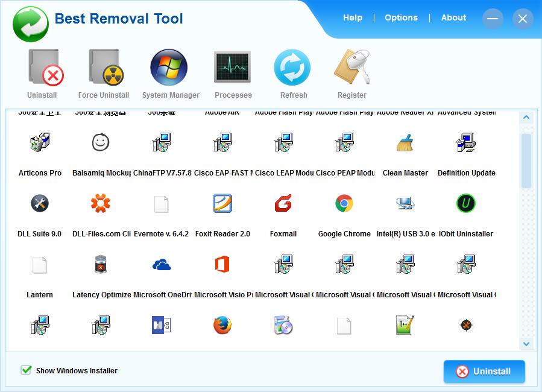Select the ChinaFTP V7.57.8 icon
The width and height of the screenshot is (542, 392).
pyautogui.click(x=162, y=142)
